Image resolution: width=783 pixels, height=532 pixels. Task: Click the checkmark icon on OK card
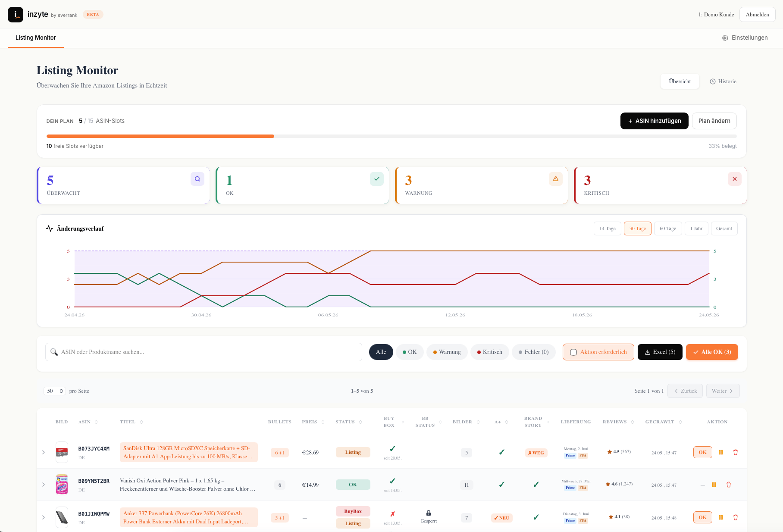[377, 179]
